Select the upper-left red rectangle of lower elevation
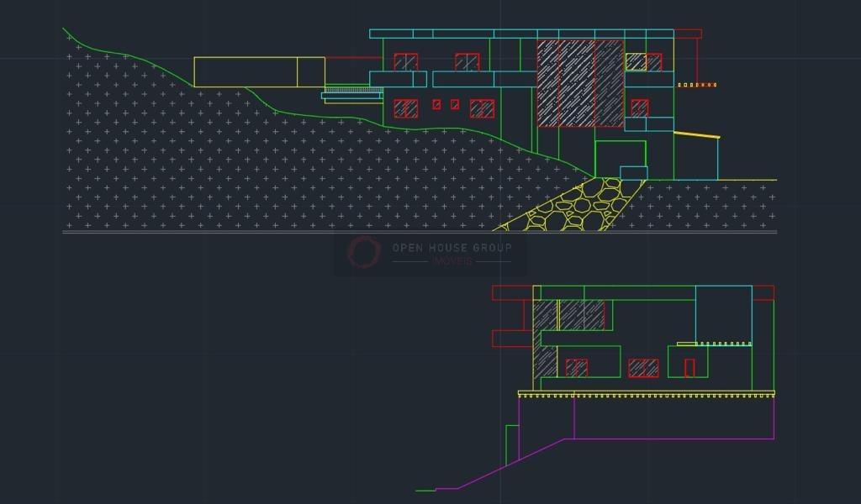Screen dimensions: 861x504 pyautogui.click(x=511, y=293)
